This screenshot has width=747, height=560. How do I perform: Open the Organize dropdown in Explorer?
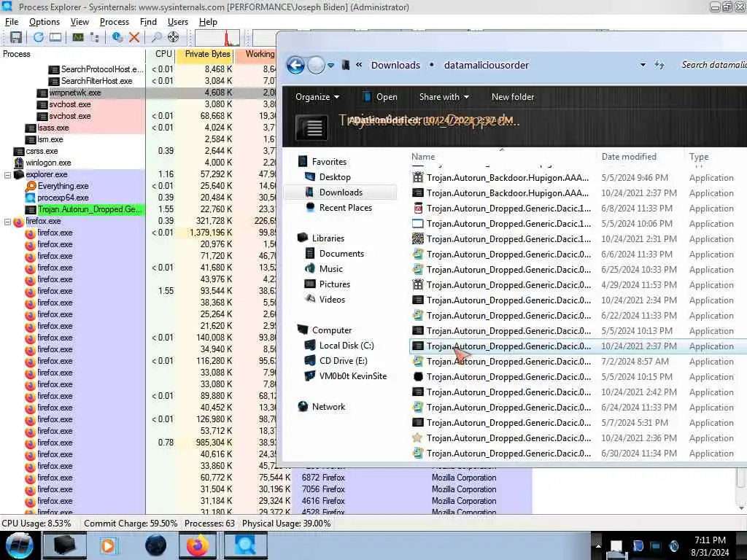click(317, 97)
